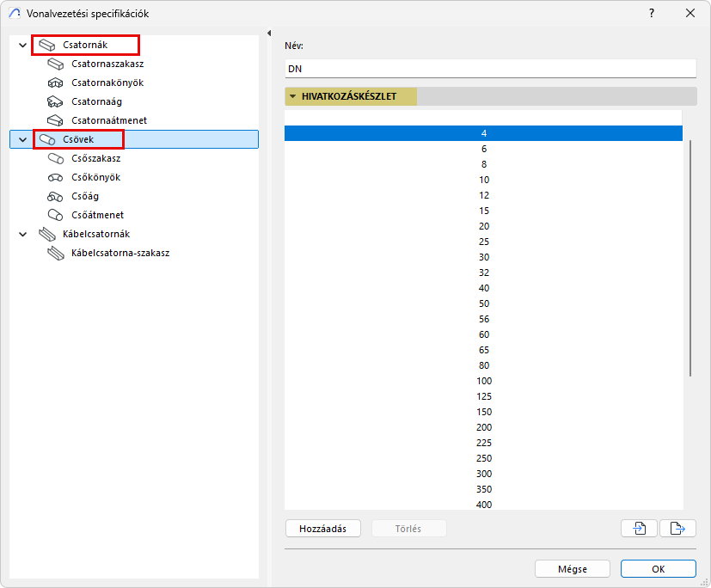Select value 350 in the list
This screenshot has width=711, height=588.
pyautogui.click(x=483, y=489)
